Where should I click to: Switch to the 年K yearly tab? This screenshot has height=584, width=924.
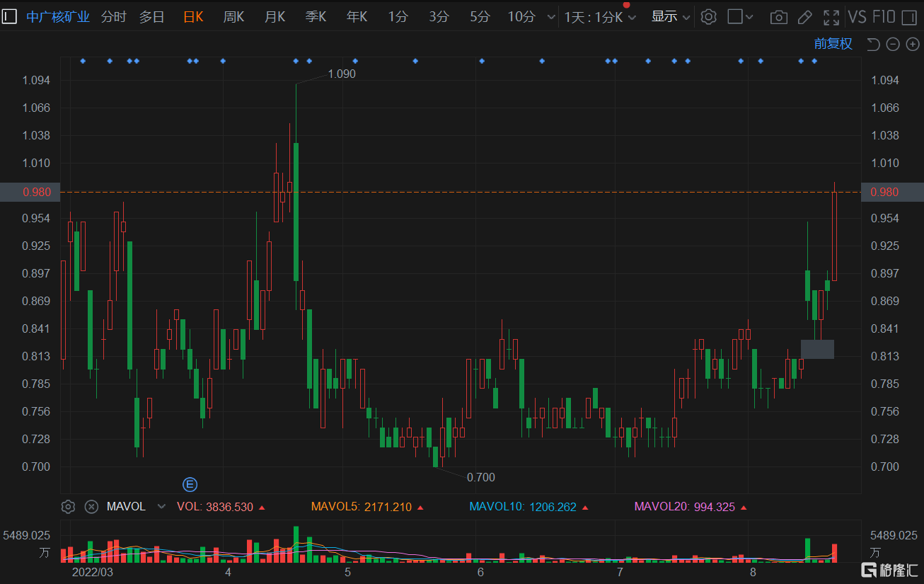tap(357, 17)
